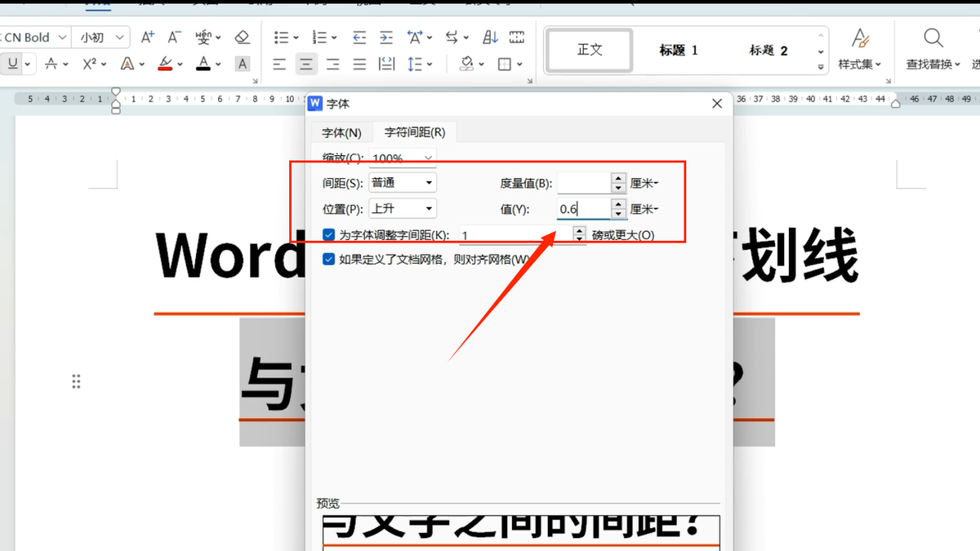The width and height of the screenshot is (980, 551).
Task: Decrease 度量值(B) with the down stepper
Action: (x=619, y=188)
